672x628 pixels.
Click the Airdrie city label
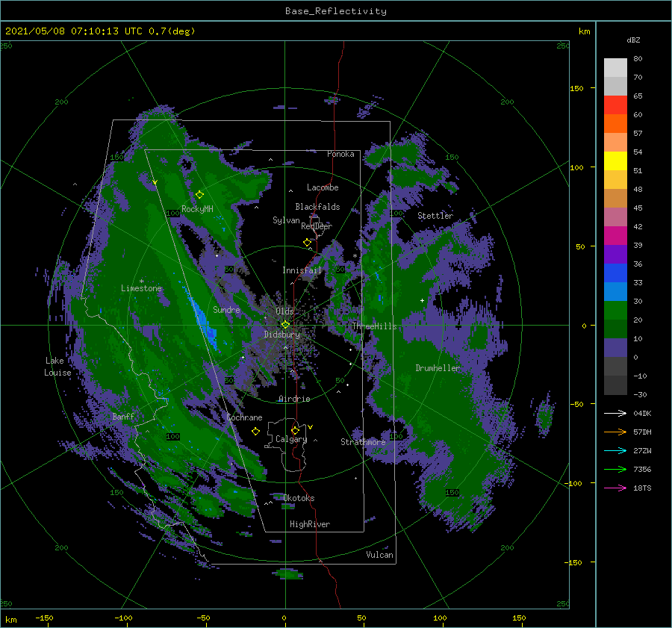(x=294, y=399)
